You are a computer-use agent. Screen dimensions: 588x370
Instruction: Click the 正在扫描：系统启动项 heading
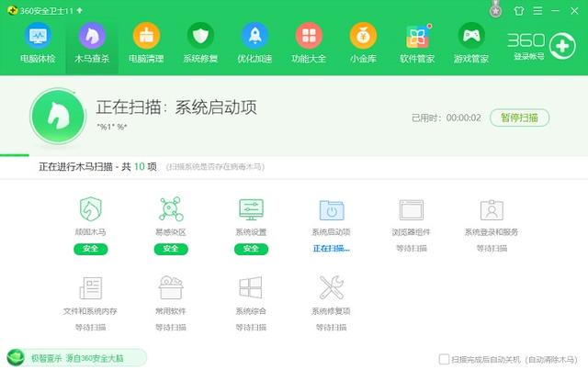176,107
